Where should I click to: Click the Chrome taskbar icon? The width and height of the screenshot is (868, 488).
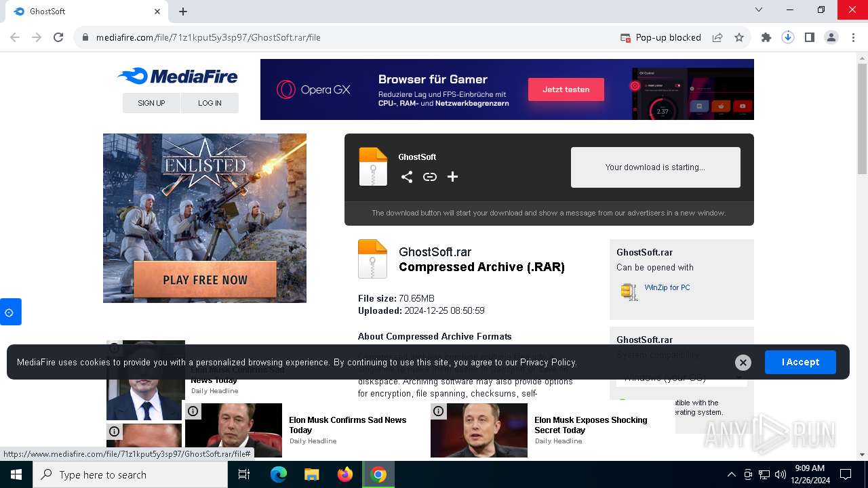[x=378, y=474]
